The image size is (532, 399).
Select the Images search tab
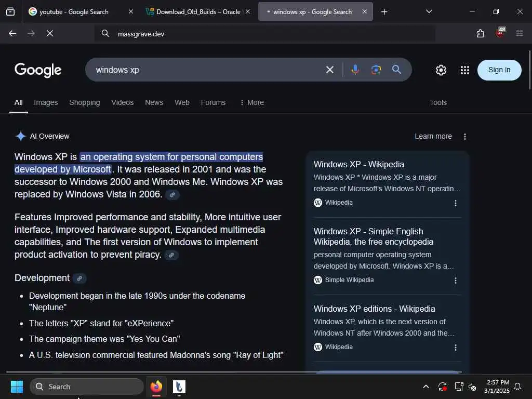click(x=46, y=102)
